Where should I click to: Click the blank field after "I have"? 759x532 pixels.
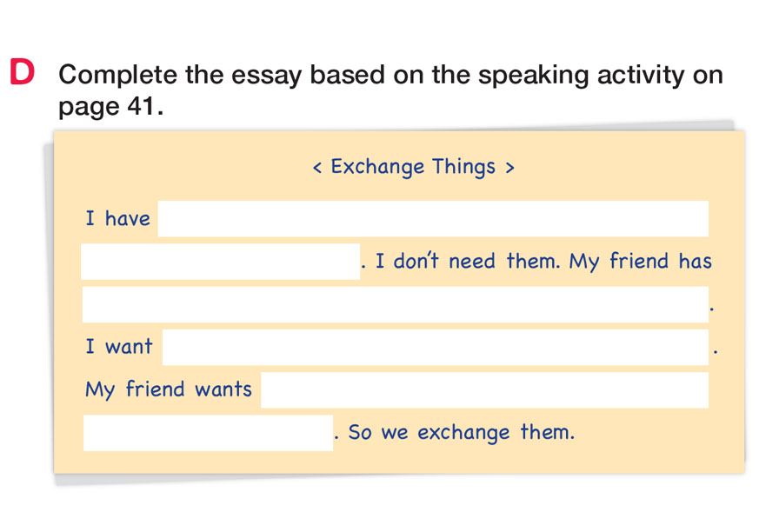click(433, 219)
